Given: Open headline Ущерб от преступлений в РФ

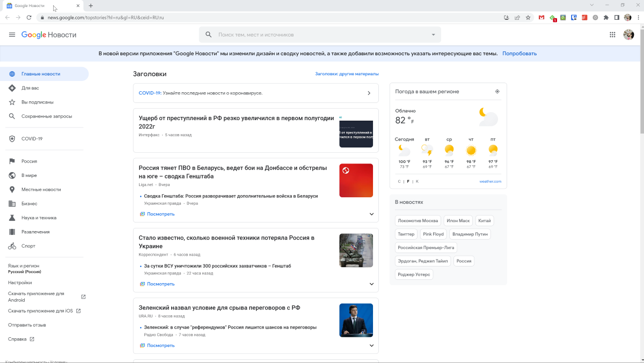Looking at the screenshot, I should coord(236,122).
